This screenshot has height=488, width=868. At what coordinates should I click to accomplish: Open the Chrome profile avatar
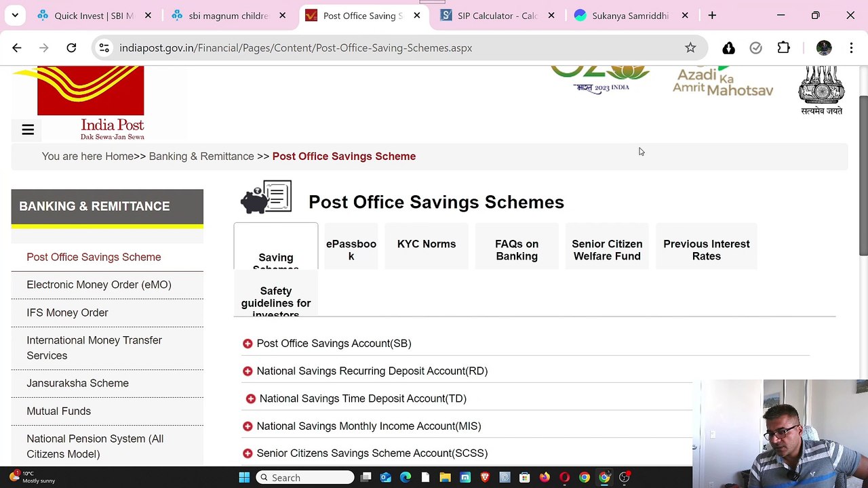click(x=824, y=47)
